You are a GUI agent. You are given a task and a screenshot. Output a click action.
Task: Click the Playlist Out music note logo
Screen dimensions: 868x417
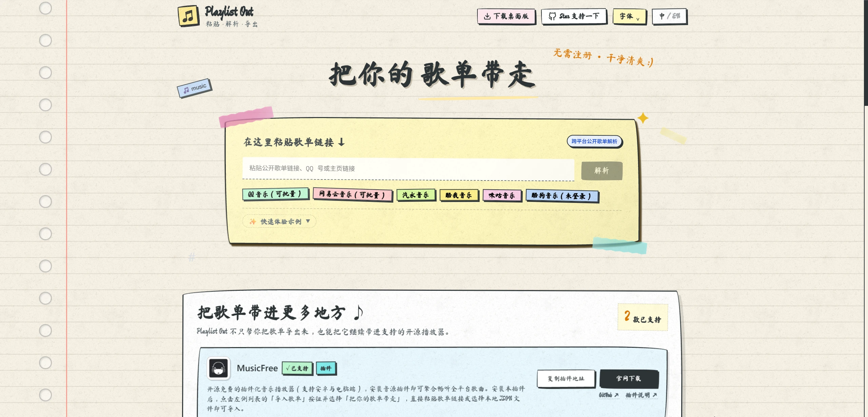189,16
